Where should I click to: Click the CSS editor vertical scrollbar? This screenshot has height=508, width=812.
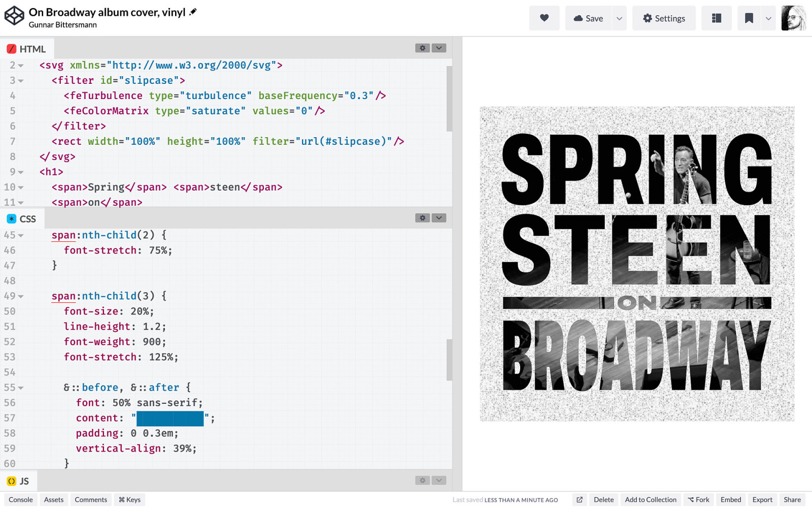(x=449, y=360)
